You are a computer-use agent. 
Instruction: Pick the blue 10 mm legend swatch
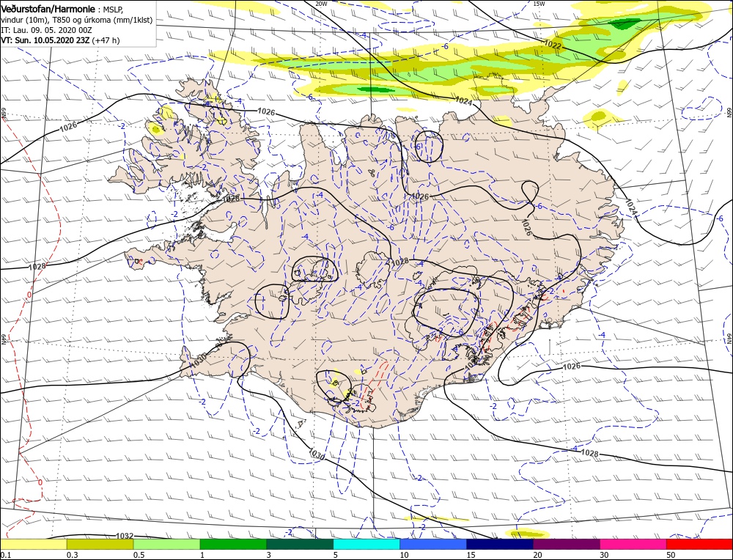(433, 544)
